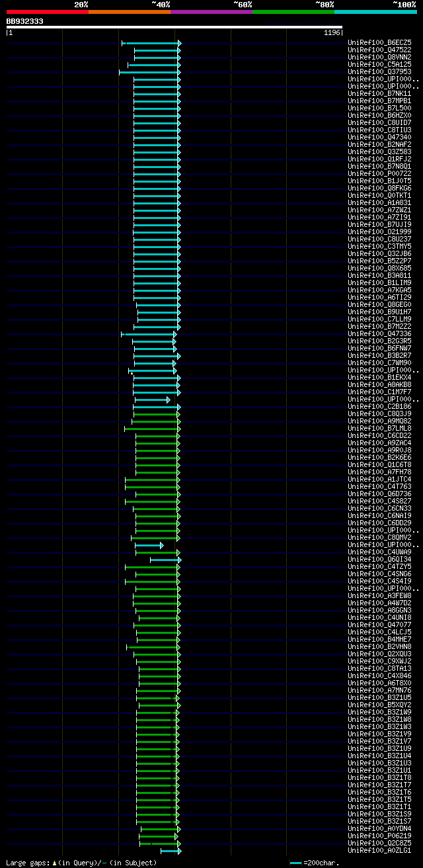Select hit label UniRef100_C1M7F7
The width and height of the screenshot is (423, 868).
[x=379, y=392]
